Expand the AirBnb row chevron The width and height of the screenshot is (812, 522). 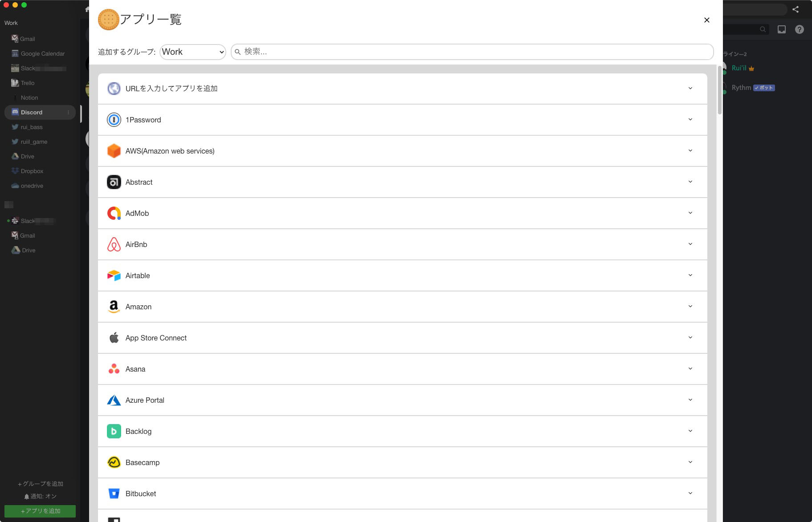point(690,244)
